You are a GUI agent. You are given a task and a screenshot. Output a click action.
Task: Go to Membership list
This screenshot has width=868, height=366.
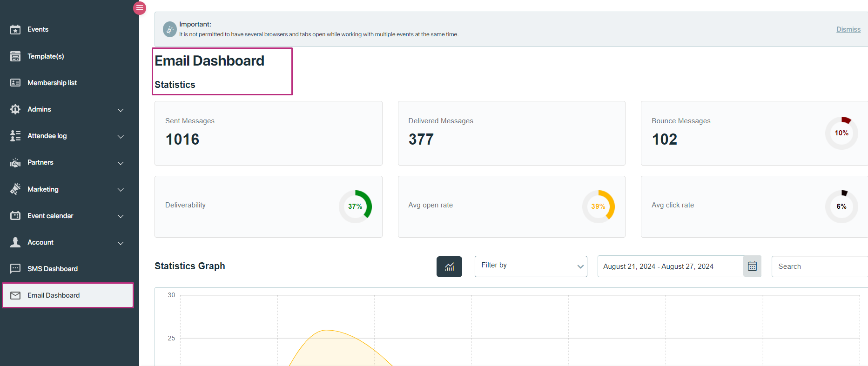[52, 83]
